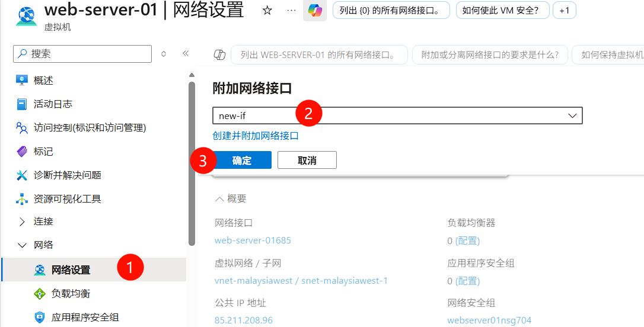Click the 如何保持虚拟机 suggestion chip
Screen dimensions: 644x327
(608, 55)
